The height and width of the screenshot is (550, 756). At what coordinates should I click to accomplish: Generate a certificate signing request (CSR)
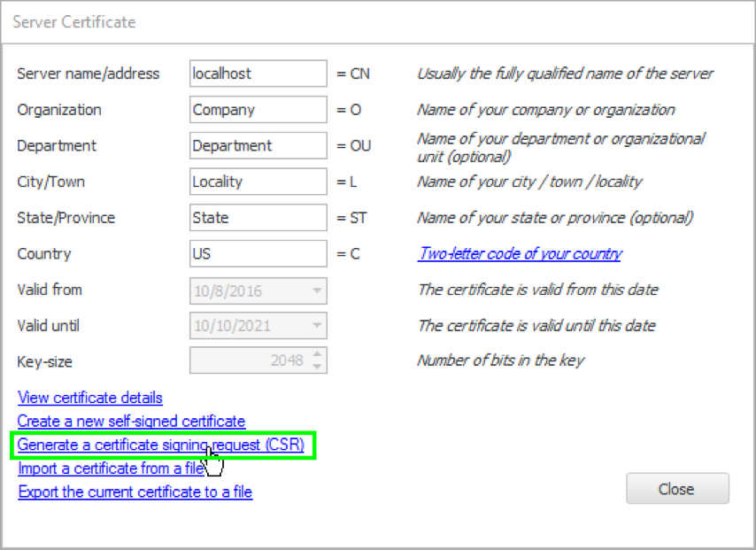[160, 445]
